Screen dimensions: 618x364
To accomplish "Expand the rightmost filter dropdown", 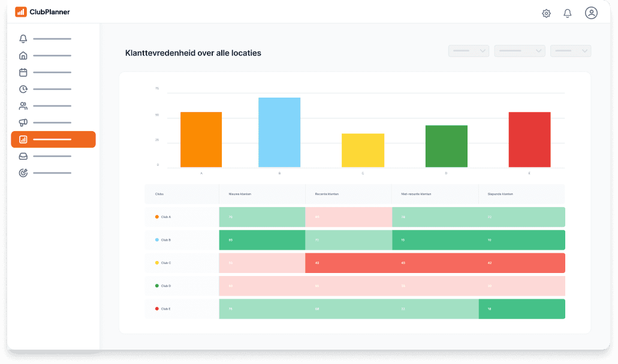I will 571,51.
